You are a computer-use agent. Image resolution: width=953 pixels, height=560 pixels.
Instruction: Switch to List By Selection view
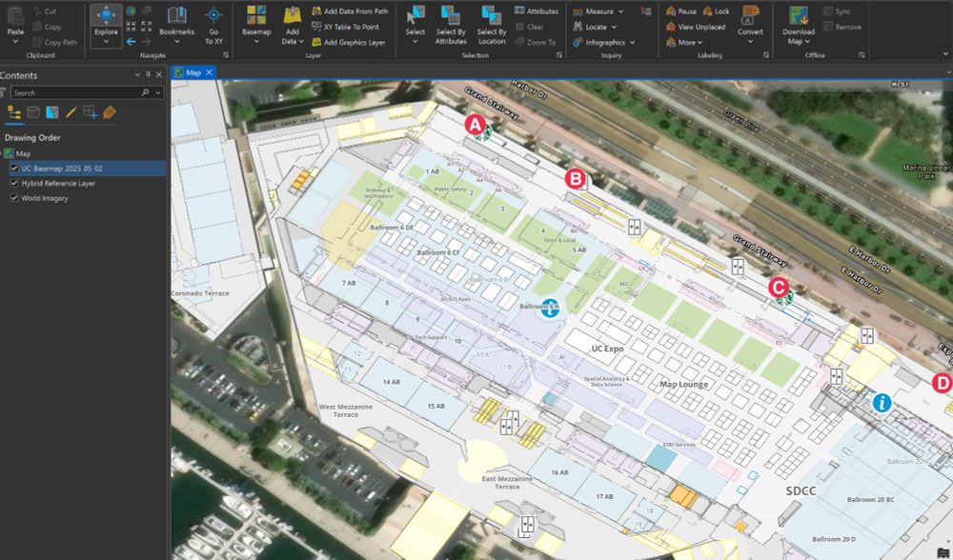52,112
